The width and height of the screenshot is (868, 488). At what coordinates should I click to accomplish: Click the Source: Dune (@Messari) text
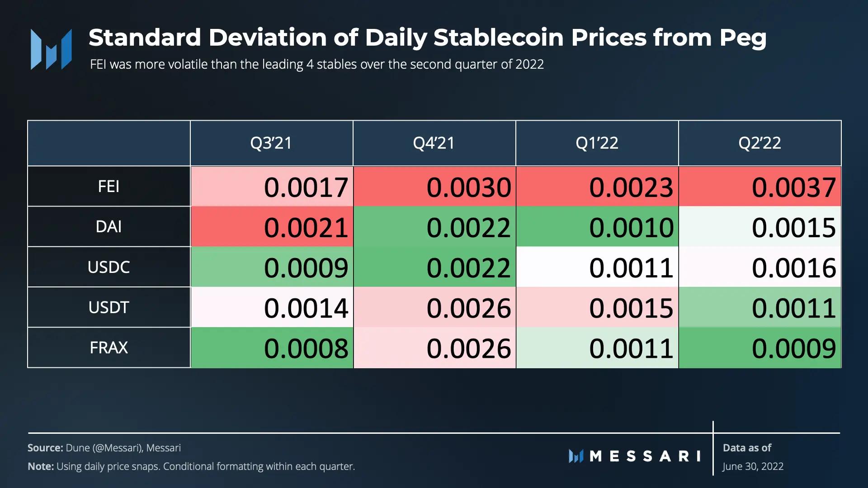[104, 448]
